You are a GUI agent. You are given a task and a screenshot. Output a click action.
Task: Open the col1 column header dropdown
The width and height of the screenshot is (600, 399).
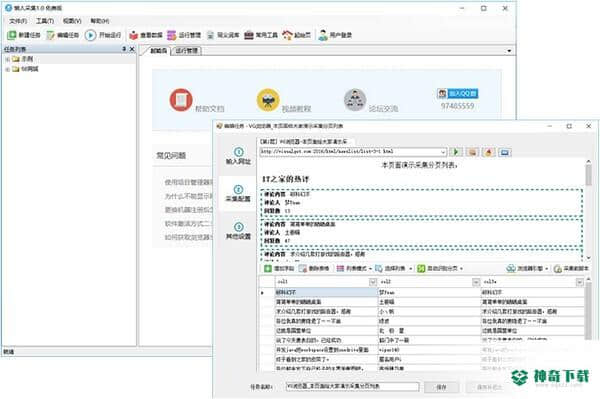coord(372,282)
